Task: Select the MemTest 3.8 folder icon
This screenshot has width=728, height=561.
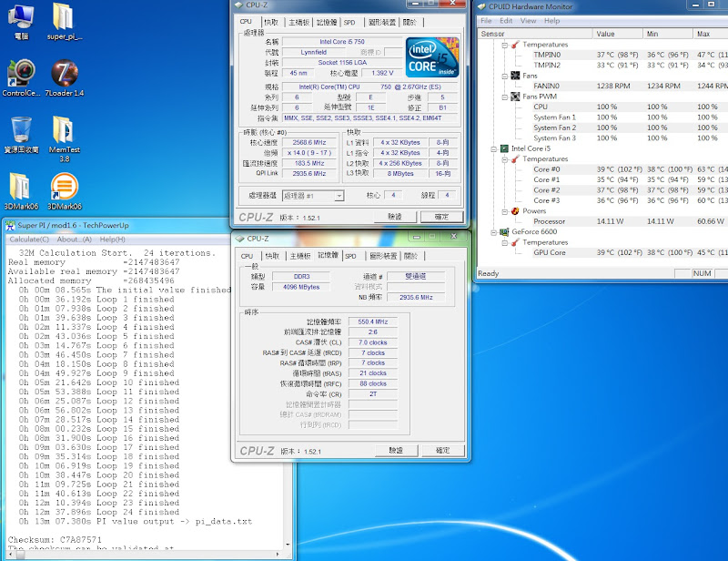Action: [64, 138]
